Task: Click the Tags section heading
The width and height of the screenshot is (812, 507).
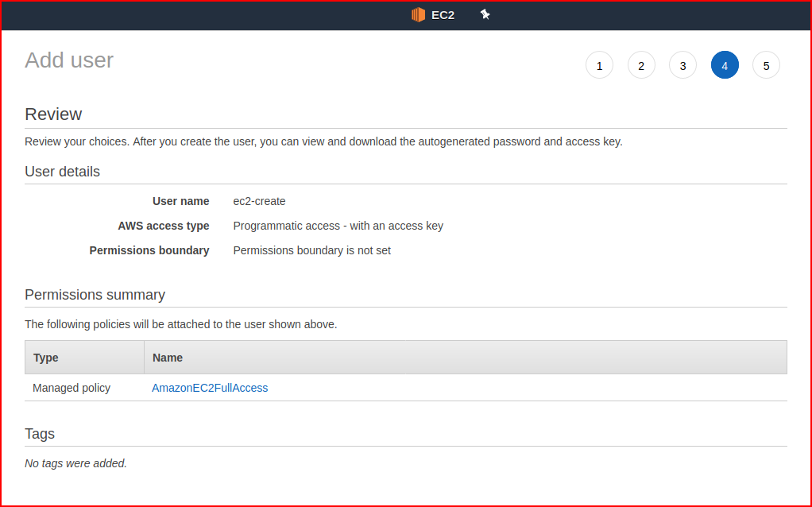Action: [x=40, y=434]
